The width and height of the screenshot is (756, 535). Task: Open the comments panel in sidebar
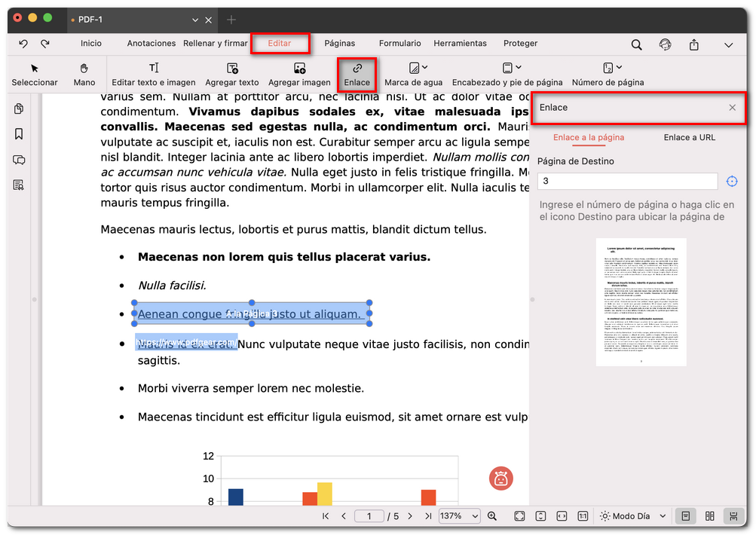coord(19,160)
